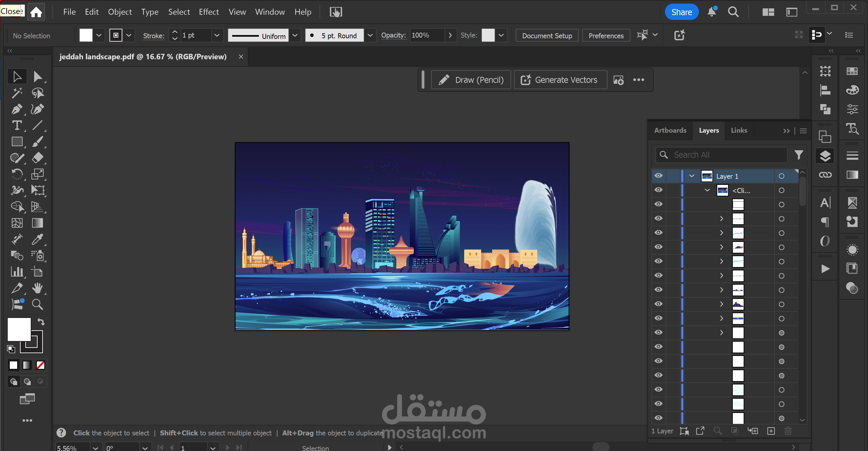Select the Eraser tool
868x451 pixels.
click(x=37, y=157)
